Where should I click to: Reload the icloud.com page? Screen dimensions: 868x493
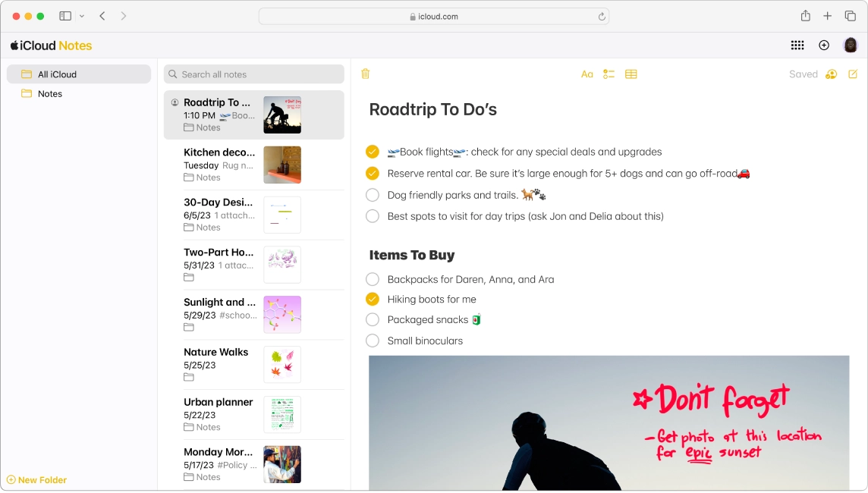pos(602,15)
